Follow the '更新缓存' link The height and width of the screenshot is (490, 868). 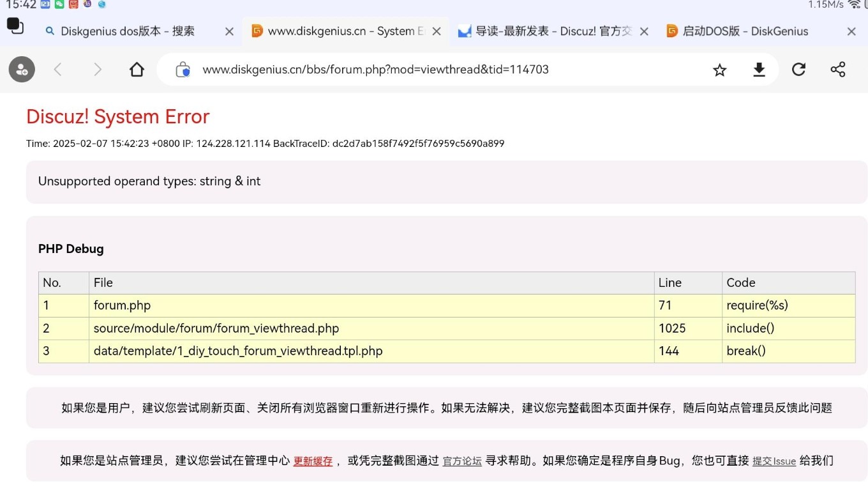point(313,461)
